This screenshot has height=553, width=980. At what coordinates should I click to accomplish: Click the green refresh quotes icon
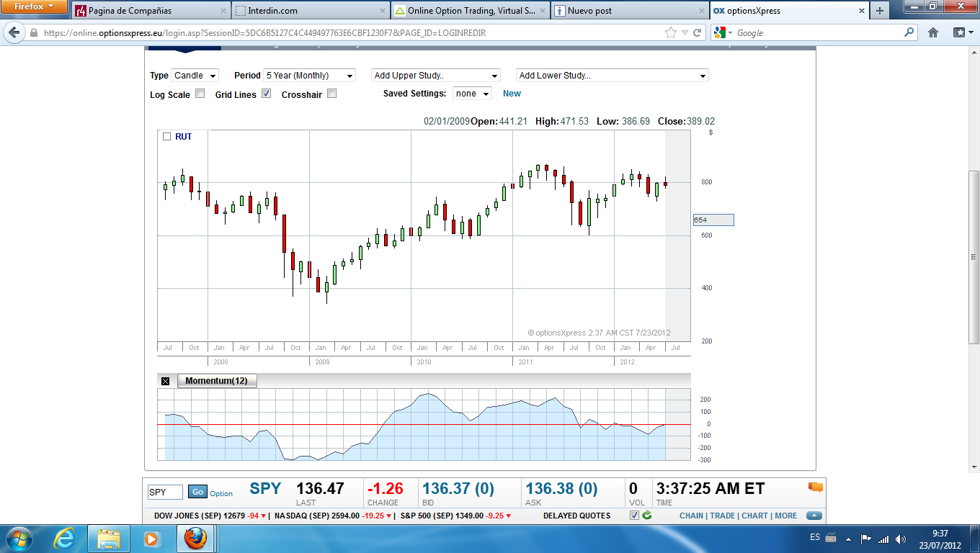(647, 516)
